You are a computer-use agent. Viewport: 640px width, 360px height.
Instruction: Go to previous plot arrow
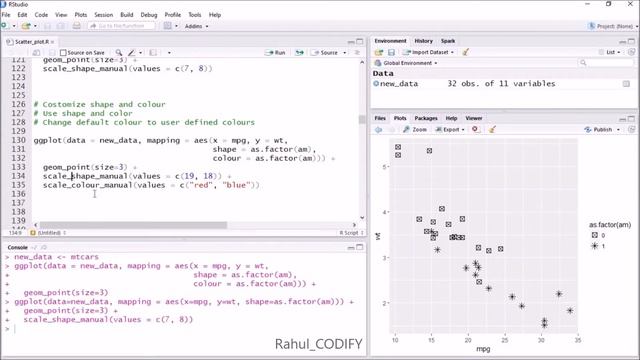point(378,129)
